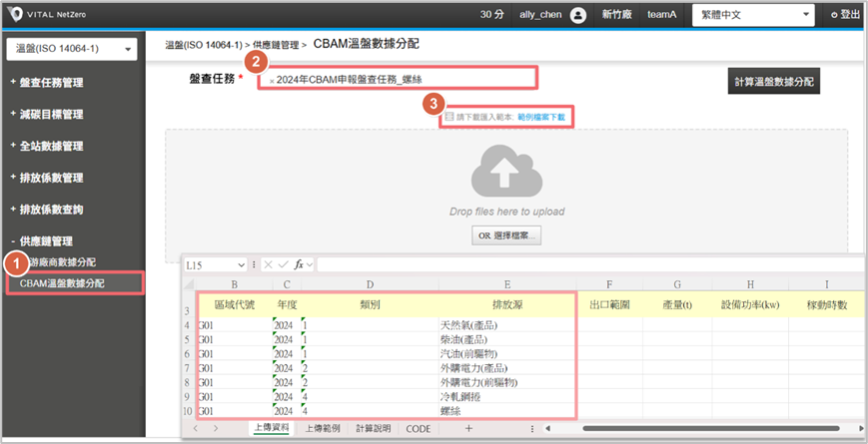Click the Excel formula bar cancel X icon
Image resolution: width=868 pixels, height=444 pixels.
pos(267,264)
